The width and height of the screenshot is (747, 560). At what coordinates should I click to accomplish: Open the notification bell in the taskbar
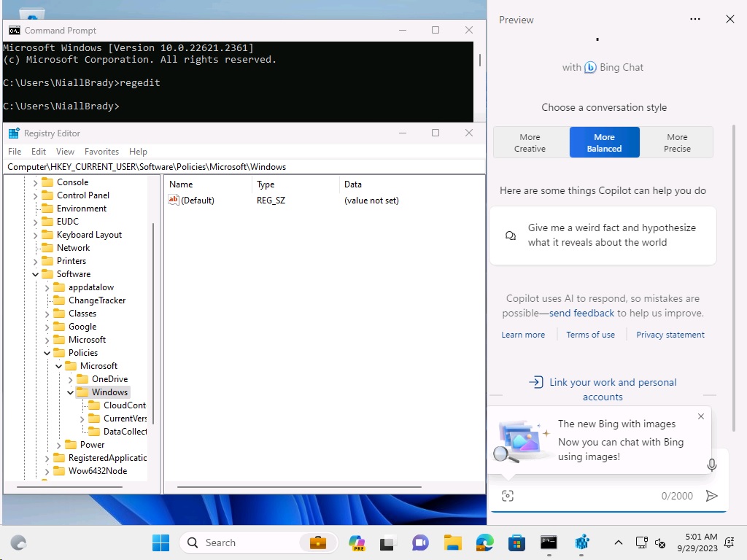click(x=729, y=542)
